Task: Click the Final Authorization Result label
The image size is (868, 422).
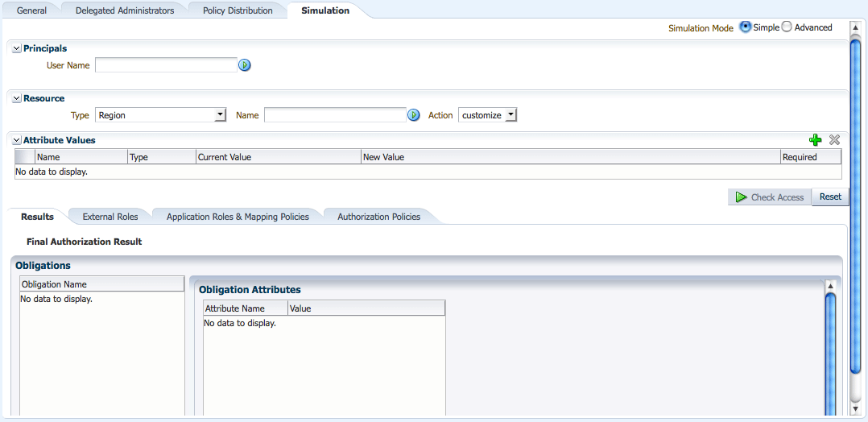Action: coord(84,242)
